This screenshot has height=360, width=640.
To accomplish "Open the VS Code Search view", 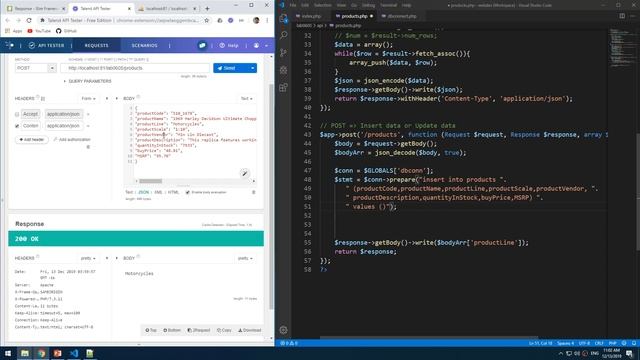I will pyautogui.click(x=284, y=36).
